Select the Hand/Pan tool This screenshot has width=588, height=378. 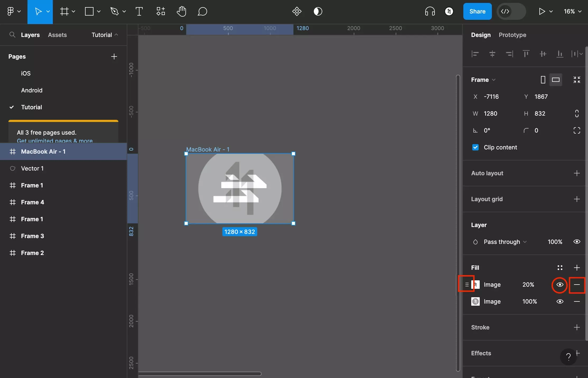(181, 11)
